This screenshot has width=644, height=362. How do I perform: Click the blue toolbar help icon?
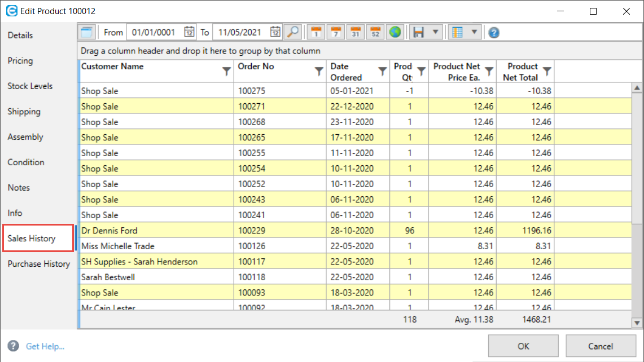pyautogui.click(x=494, y=33)
